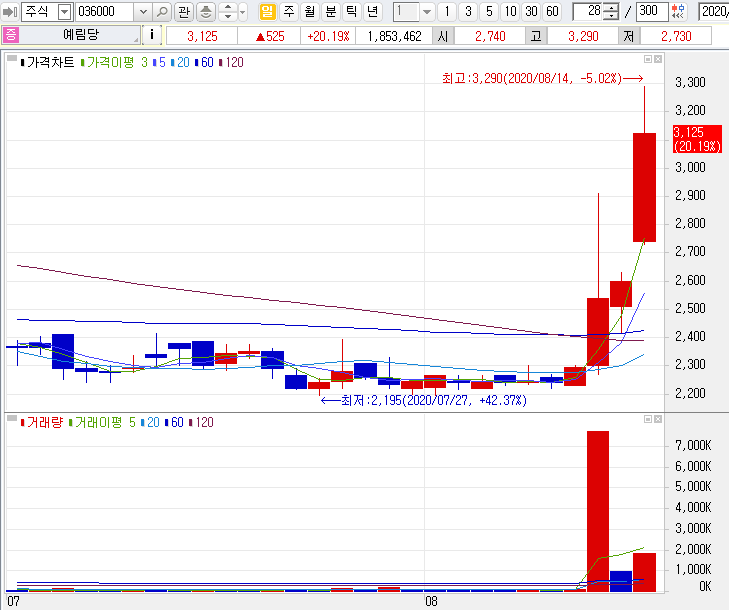Click the low price value 2,730

tap(676, 36)
